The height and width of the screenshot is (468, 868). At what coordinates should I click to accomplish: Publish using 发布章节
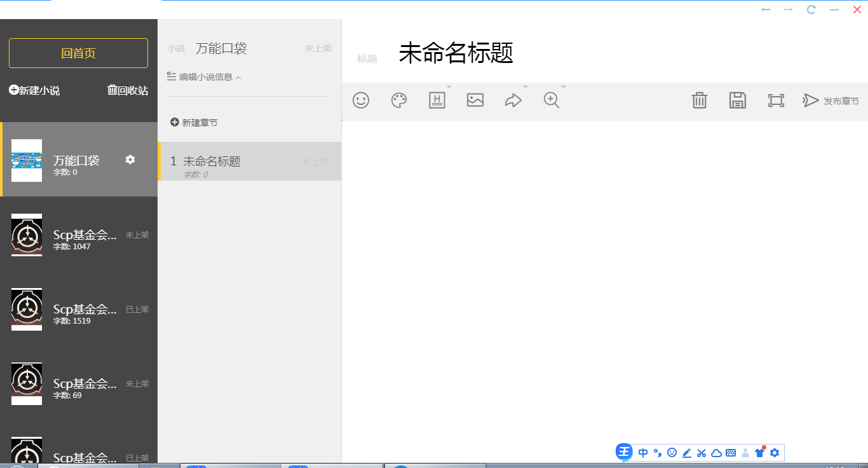click(831, 100)
